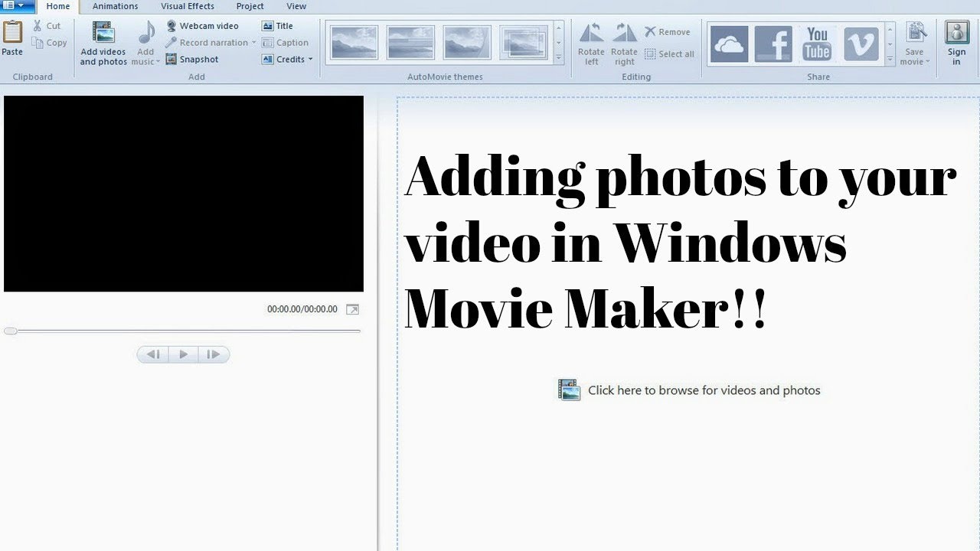Go to the next frame
980x551 pixels.
214,354
